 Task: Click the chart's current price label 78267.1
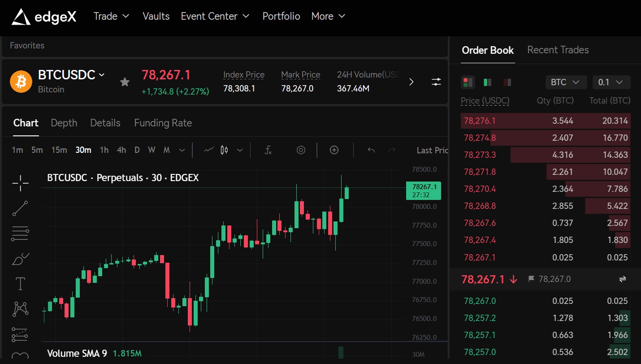(x=424, y=191)
